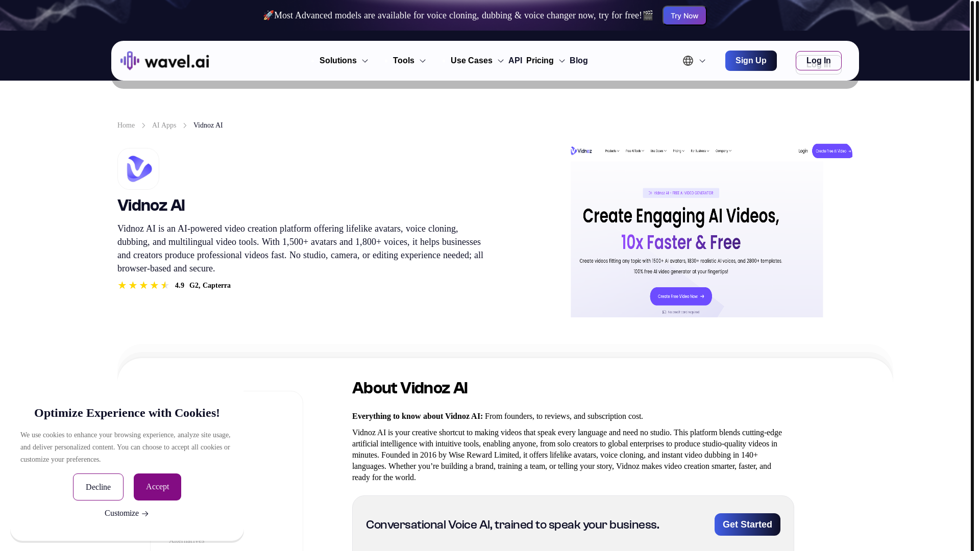Click the Try Now banner button
The image size is (980, 551).
pos(684,15)
